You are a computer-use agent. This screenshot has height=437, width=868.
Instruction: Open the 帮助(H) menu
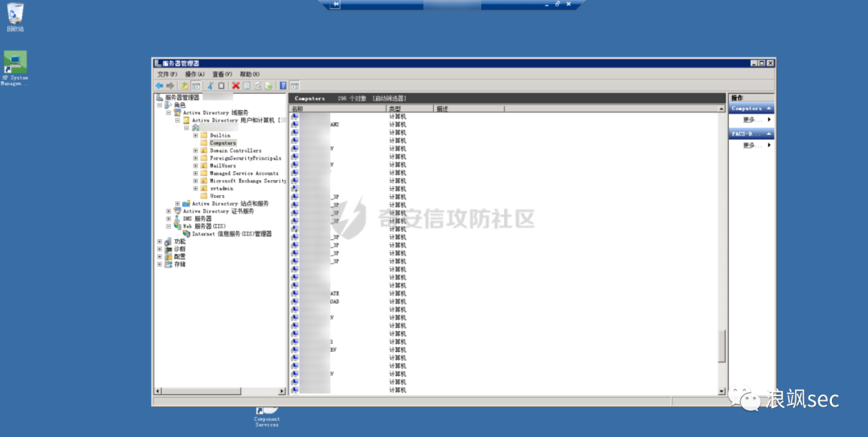pos(250,74)
